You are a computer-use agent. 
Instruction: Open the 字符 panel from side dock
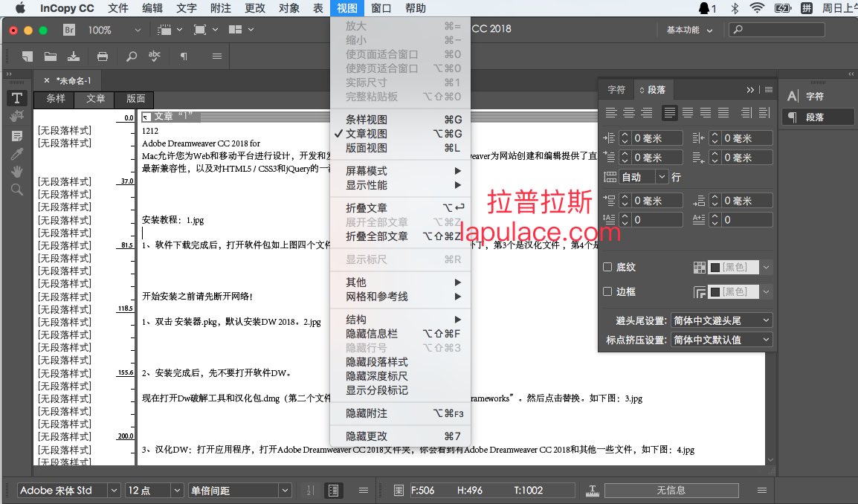point(815,97)
